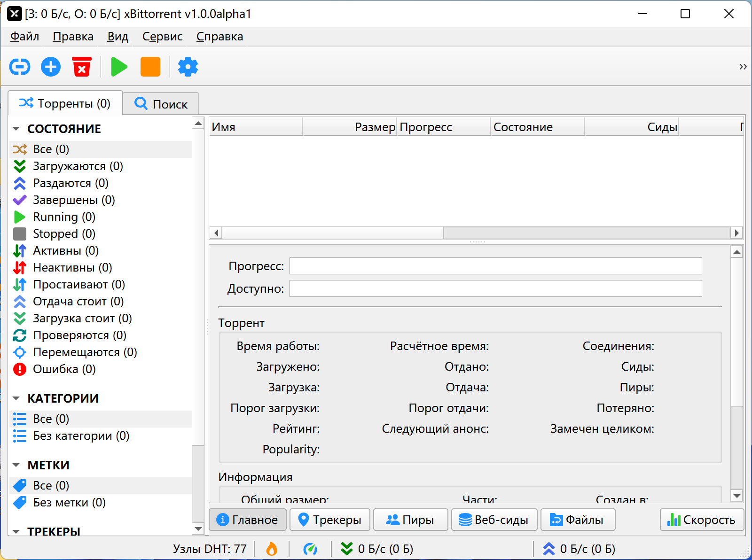Image resolution: width=752 pixels, height=560 pixels.
Task: Click the sidebar scrollbar up arrow
Action: pyautogui.click(x=198, y=124)
